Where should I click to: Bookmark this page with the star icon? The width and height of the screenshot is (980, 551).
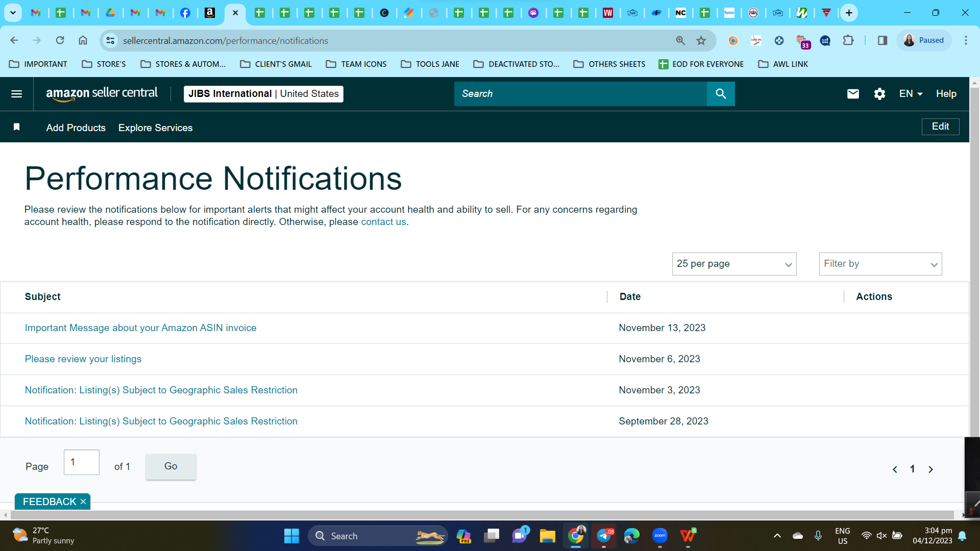pos(701,40)
